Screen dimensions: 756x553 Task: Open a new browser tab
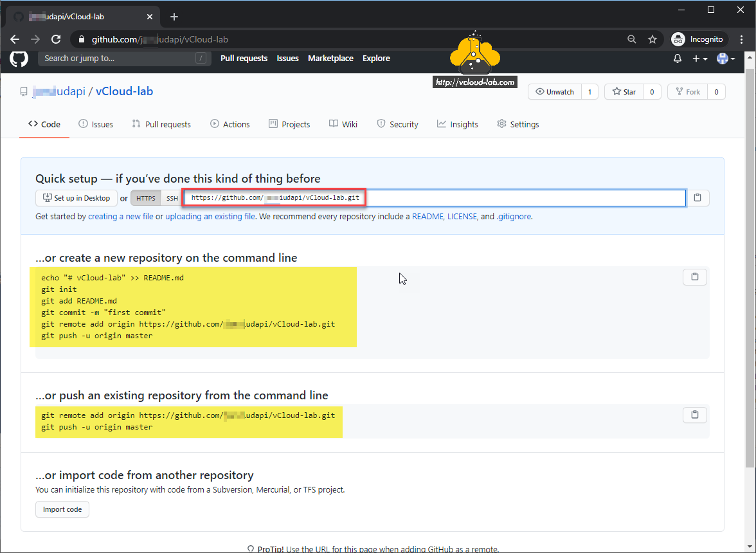pos(174,17)
